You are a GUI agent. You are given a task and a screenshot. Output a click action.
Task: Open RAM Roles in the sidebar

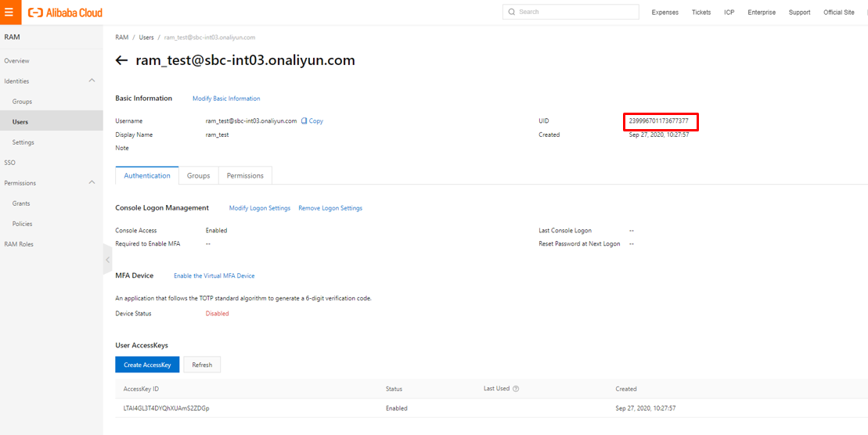pyautogui.click(x=52, y=244)
